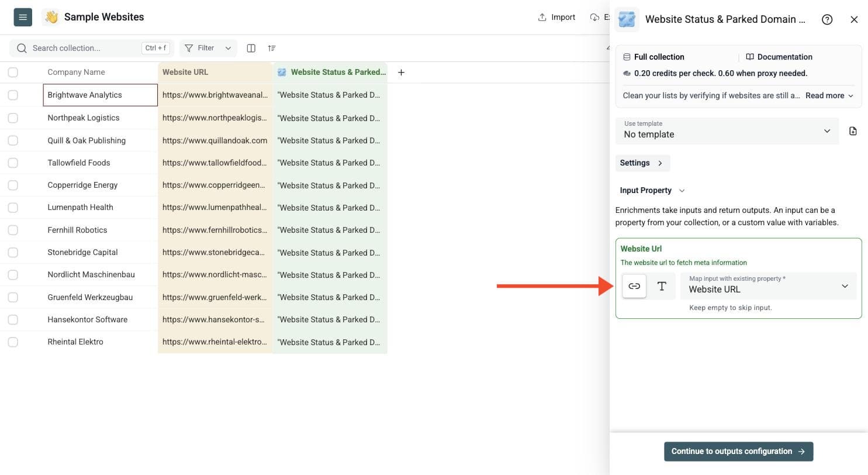Click the Website URL column header

tap(215, 73)
